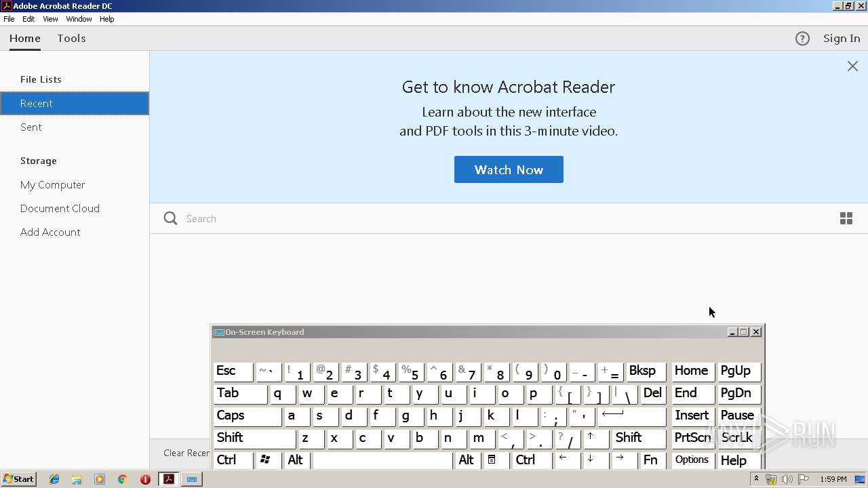Show hidden tray icons arrow
868x488 pixels.
click(756, 479)
